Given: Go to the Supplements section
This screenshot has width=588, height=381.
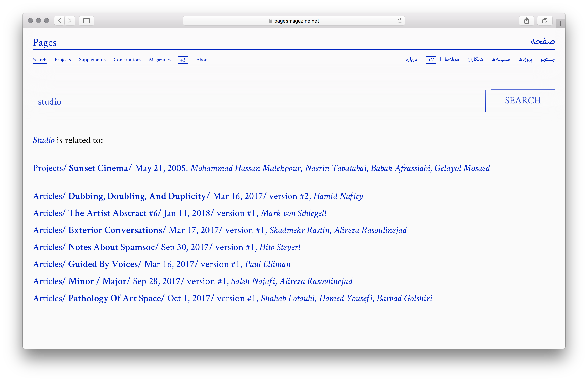Looking at the screenshot, I should coord(92,60).
